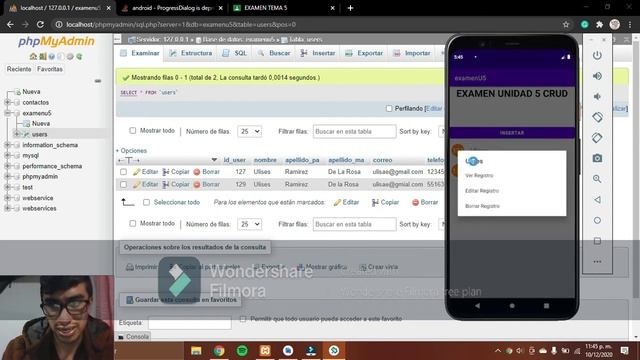The height and width of the screenshot is (360, 640).
Task: Check 'Permitir que todo usuario pueda acceder' box
Action: [243, 318]
